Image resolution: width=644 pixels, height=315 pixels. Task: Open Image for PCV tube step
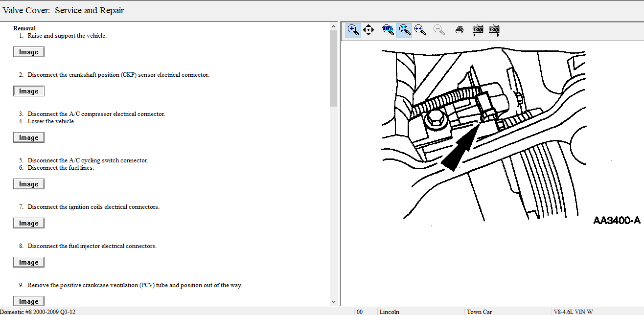click(29, 301)
